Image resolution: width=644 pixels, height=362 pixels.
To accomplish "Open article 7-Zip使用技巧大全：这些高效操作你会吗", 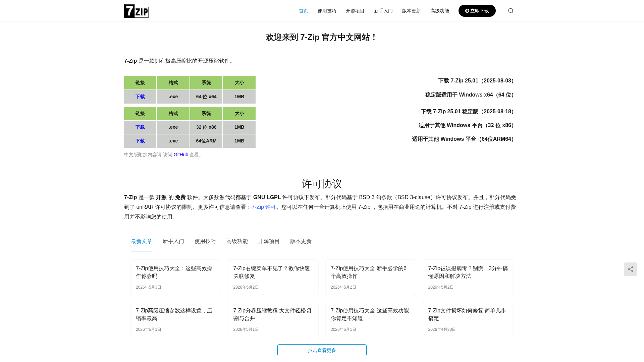I will 174,272.
